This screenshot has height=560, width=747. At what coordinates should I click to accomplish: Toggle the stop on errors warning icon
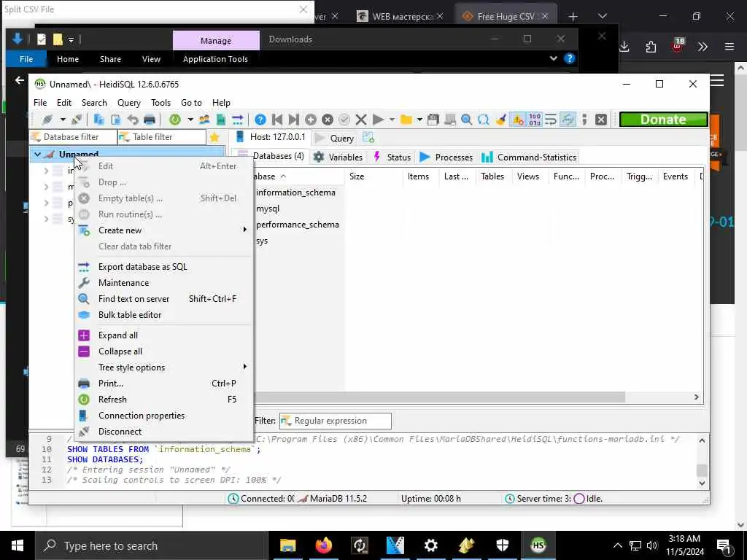[x=517, y=120]
